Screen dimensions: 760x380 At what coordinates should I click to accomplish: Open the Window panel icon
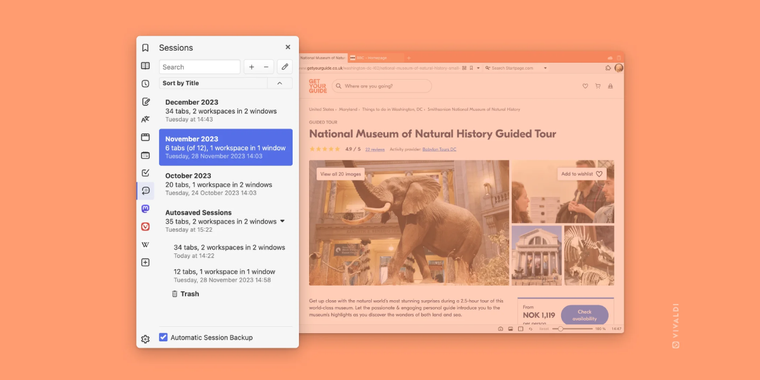[x=145, y=137]
